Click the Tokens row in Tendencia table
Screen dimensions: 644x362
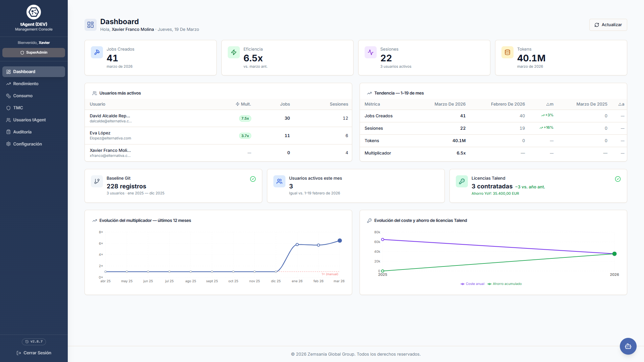(x=493, y=141)
